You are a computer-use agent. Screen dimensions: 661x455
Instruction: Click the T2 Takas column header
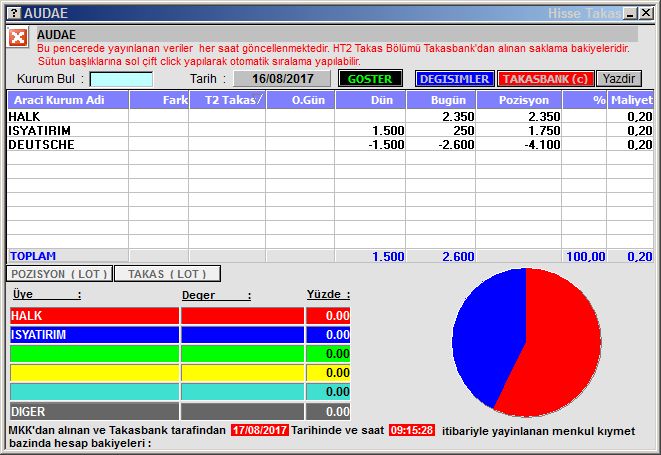point(228,100)
